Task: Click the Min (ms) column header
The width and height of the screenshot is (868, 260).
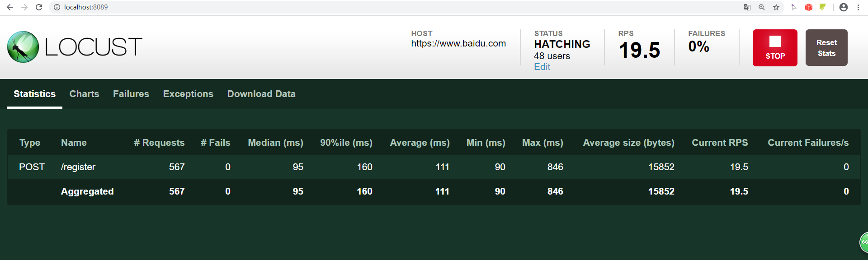Action: click(486, 143)
